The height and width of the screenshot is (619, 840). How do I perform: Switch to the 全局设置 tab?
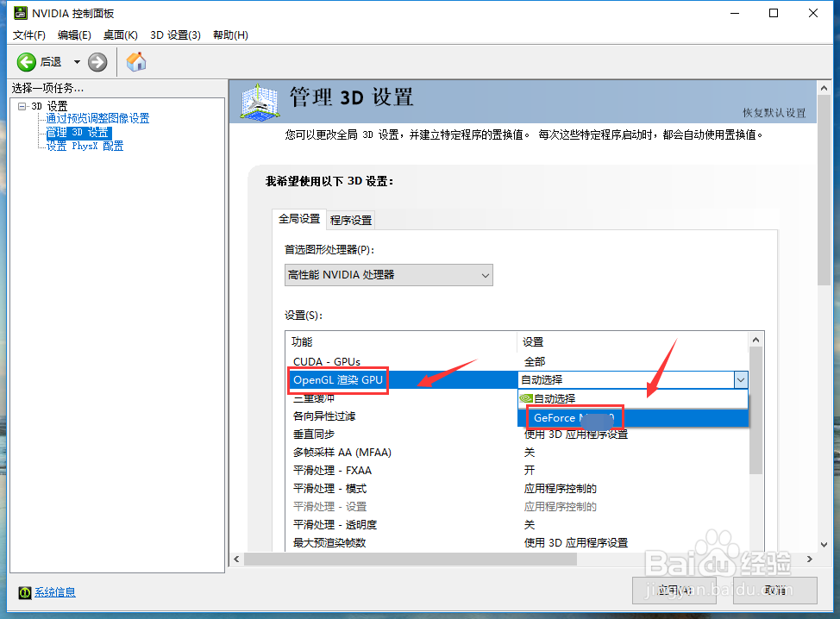[299, 218]
